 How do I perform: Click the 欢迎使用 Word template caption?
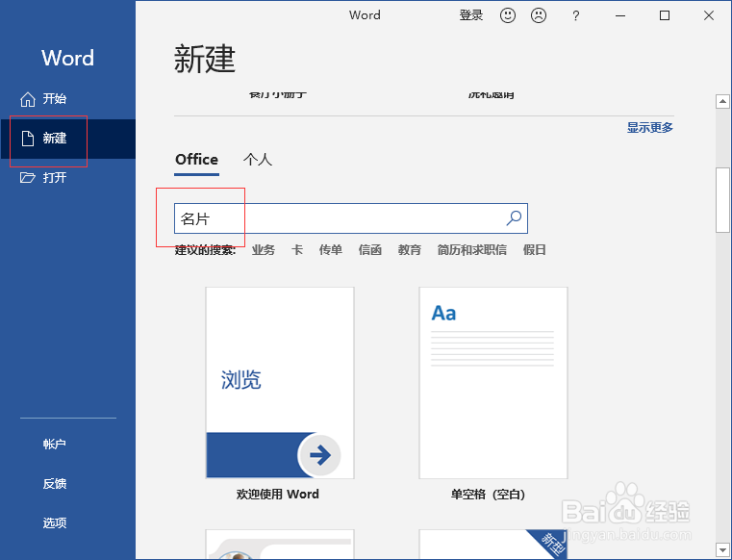tap(277, 495)
